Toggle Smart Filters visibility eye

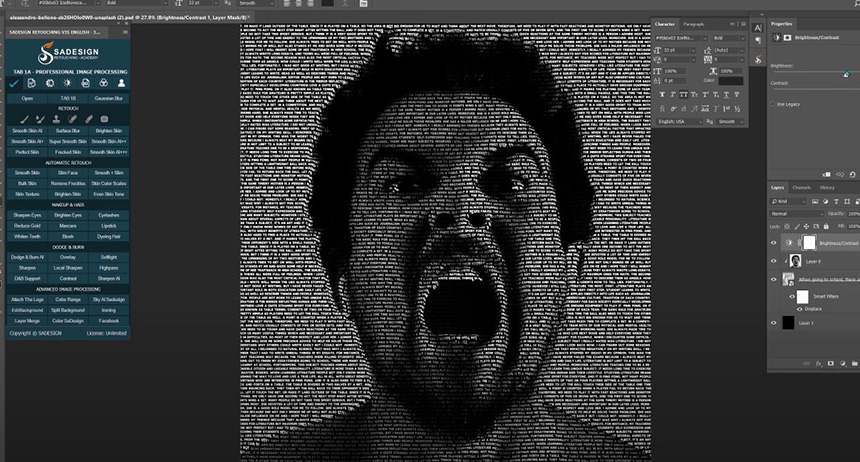792,296
